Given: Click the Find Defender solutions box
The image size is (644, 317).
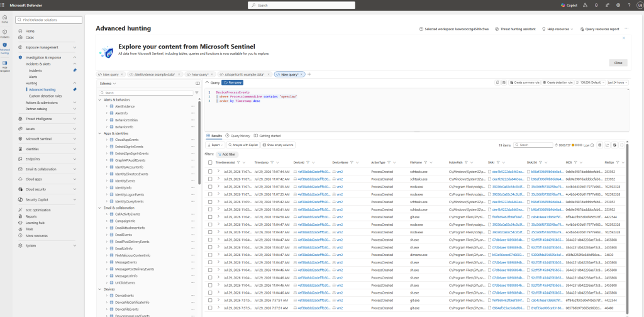Looking at the screenshot, I should point(49,19).
